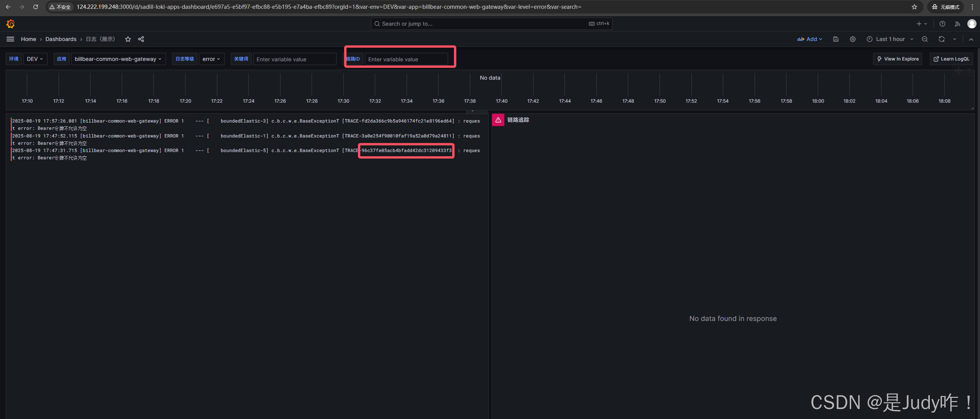Open the help question-mark icon
980x419 pixels.
[x=942, y=24]
